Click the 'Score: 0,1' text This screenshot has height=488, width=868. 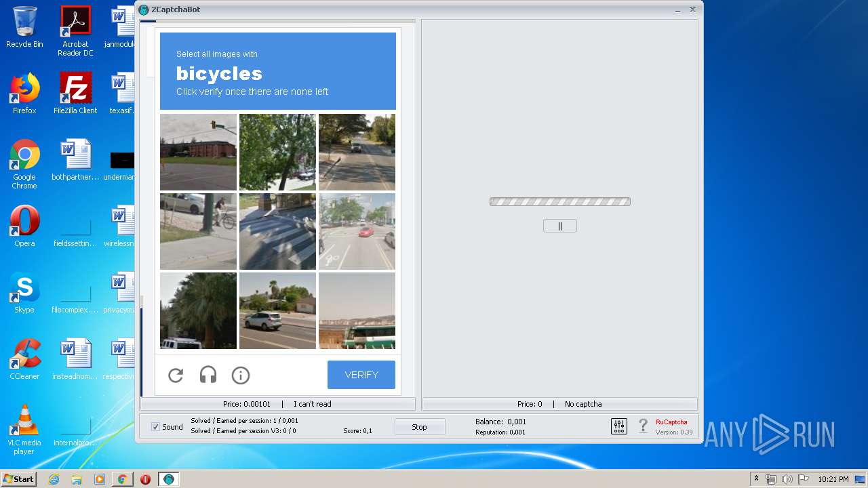[357, 431]
